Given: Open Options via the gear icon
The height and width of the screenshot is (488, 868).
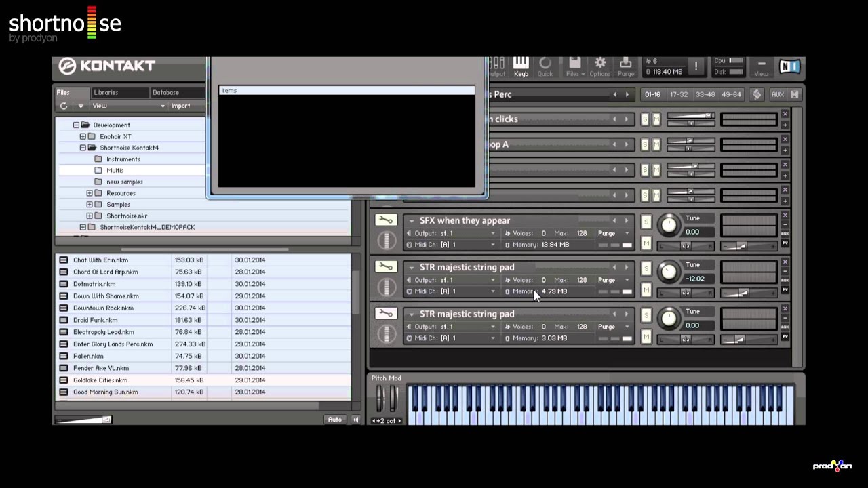Looking at the screenshot, I should [600, 66].
